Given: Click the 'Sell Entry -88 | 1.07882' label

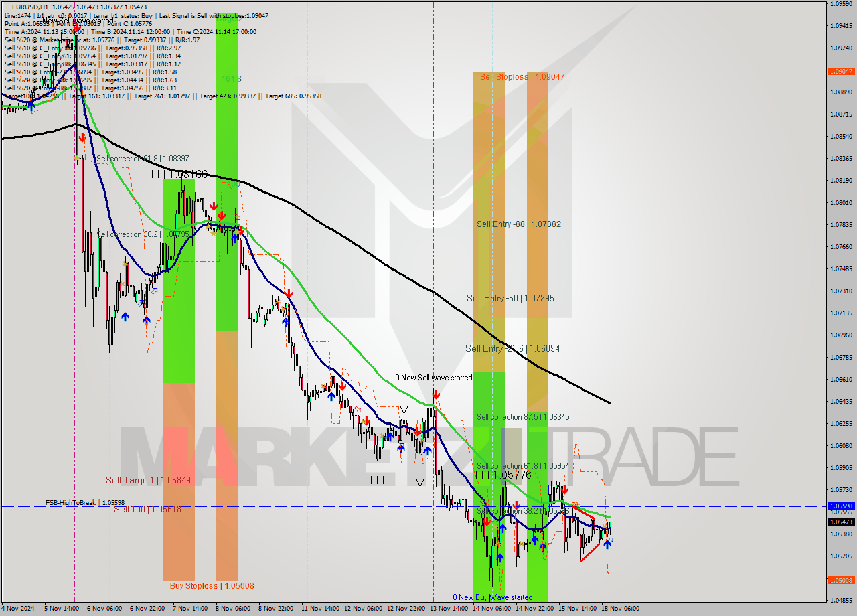Looking at the screenshot, I should coord(519,224).
